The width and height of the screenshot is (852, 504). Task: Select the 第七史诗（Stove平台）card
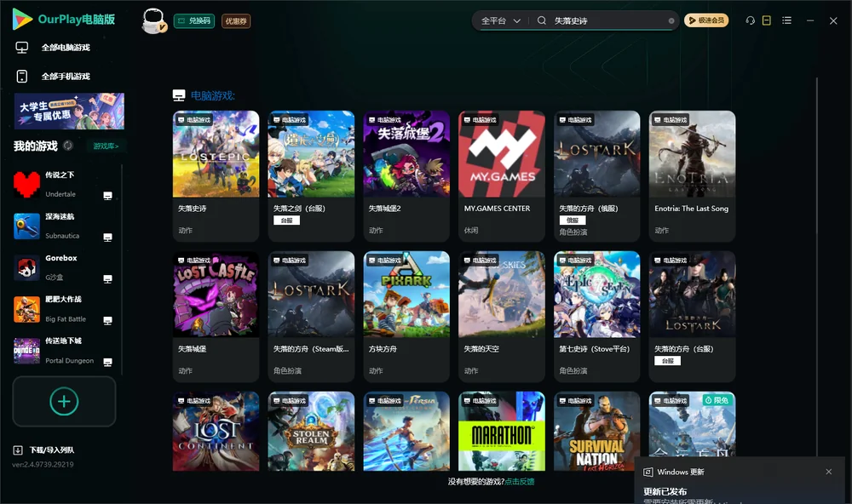(597, 317)
